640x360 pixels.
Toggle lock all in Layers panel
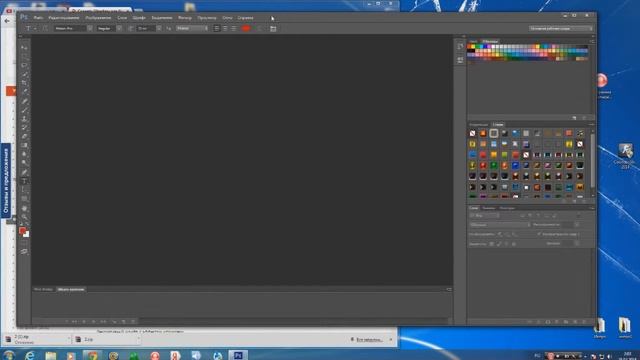pos(513,244)
